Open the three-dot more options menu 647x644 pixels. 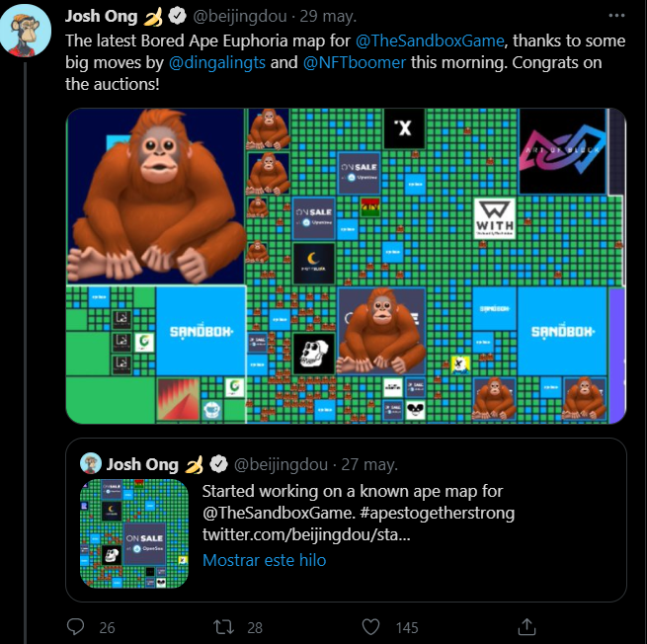pyautogui.click(x=616, y=16)
